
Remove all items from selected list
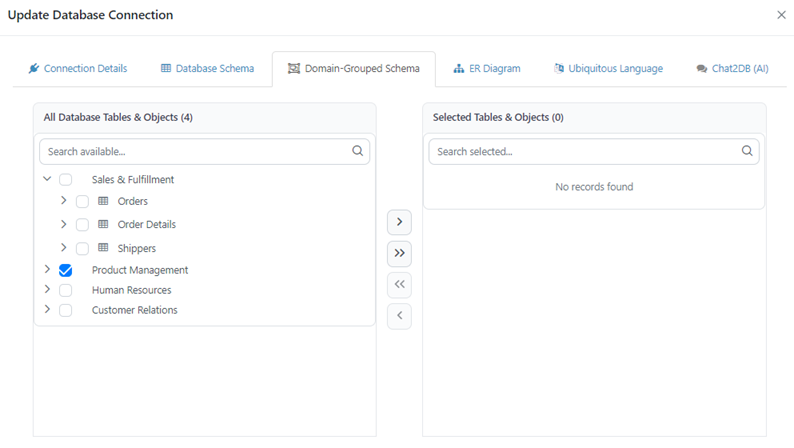pyautogui.click(x=400, y=284)
